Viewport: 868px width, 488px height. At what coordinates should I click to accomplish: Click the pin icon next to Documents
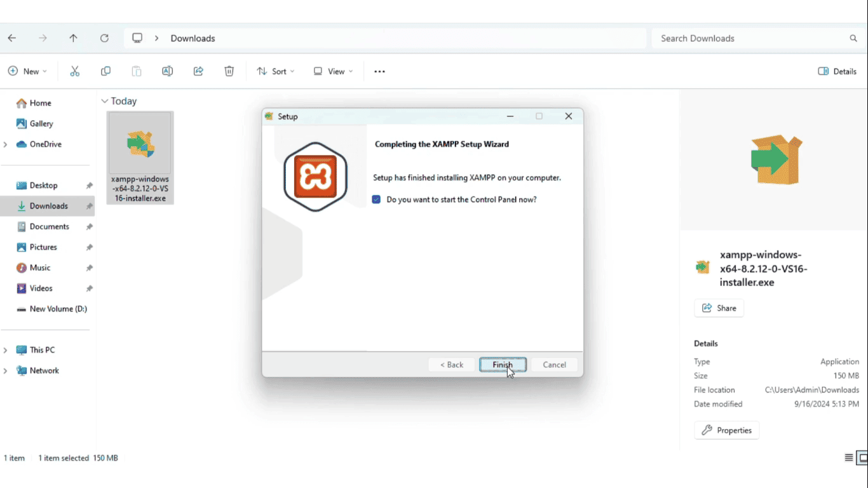point(90,227)
